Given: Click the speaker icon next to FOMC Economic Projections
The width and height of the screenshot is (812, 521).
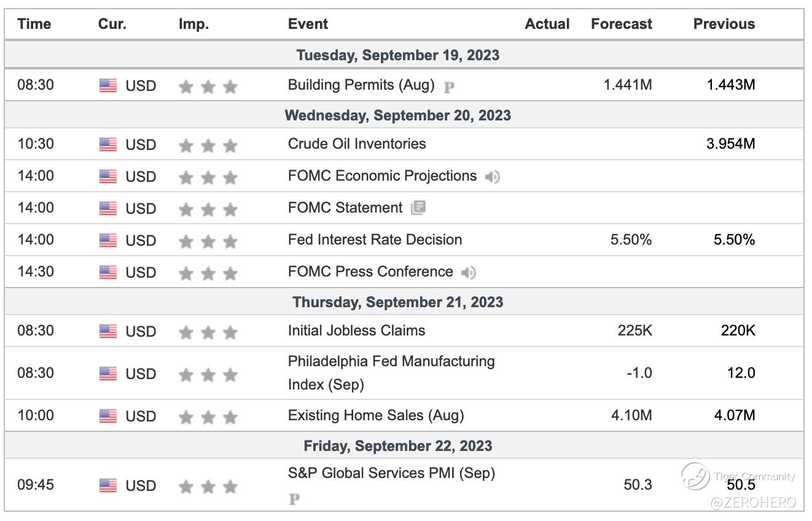Looking at the screenshot, I should 492,177.
